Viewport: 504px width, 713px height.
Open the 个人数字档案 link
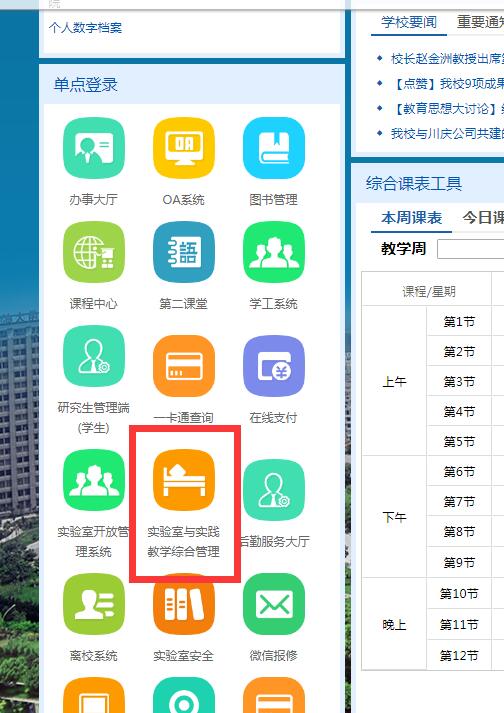coord(85,28)
